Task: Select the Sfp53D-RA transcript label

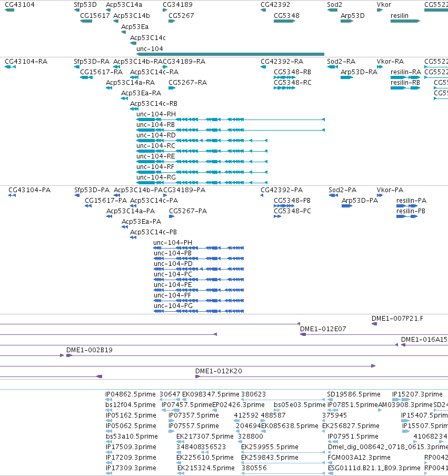Action: pyautogui.click(x=92, y=61)
